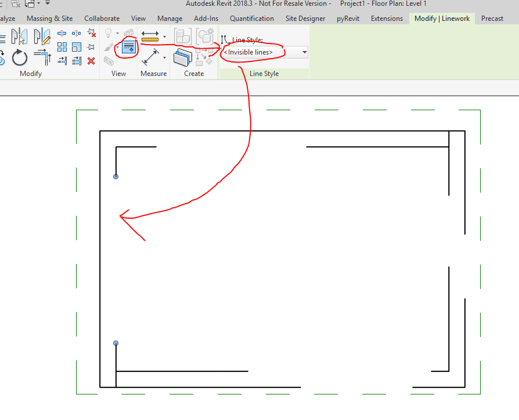Click the red Delete icon
Viewport: 519px width, 420px height.
point(91,61)
